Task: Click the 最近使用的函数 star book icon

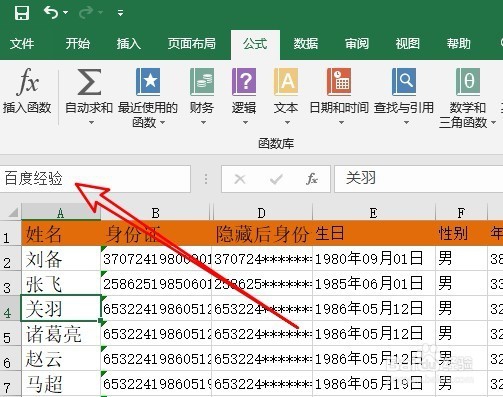Action: coord(148,82)
